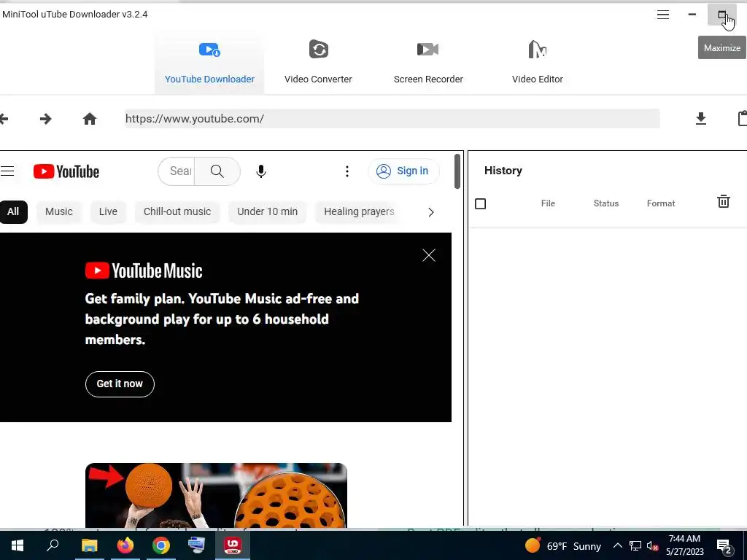Viewport: 747px width, 560px height.
Task: Open the Windows Start menu
Action: tap(18, 545)
